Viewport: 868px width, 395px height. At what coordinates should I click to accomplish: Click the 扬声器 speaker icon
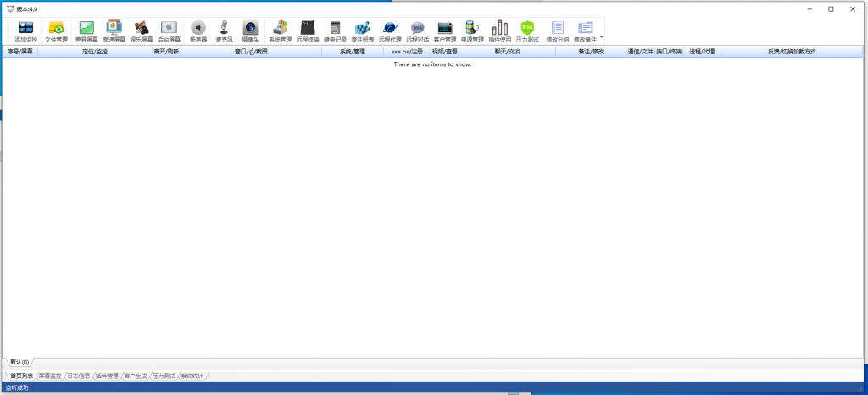point(198,31)
